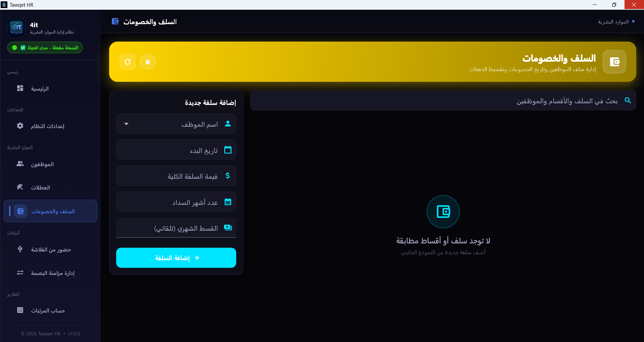The image size is (644, 342).
Task: Click dollar icon in قيمة السلفة الكلية field
Action: 228,176
